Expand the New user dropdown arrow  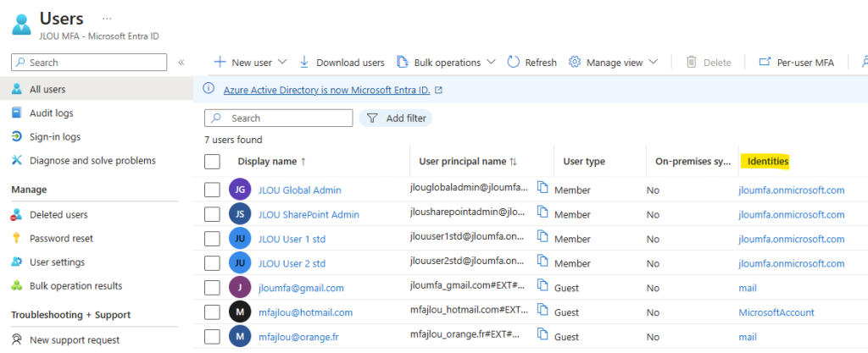coord(281,62)
